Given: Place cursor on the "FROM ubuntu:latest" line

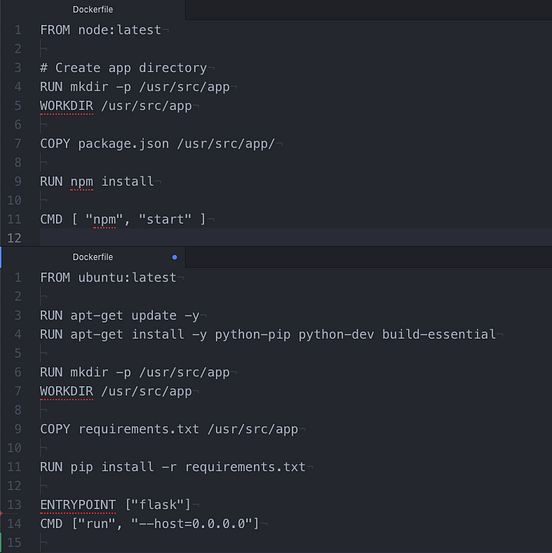Looking at the screenshot, I should pyautogui.click(x=108, y=278).
